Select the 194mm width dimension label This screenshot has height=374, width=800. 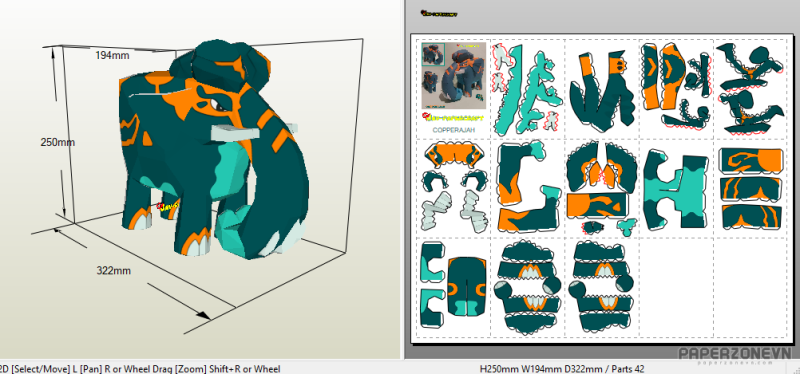tap(112, 55)
